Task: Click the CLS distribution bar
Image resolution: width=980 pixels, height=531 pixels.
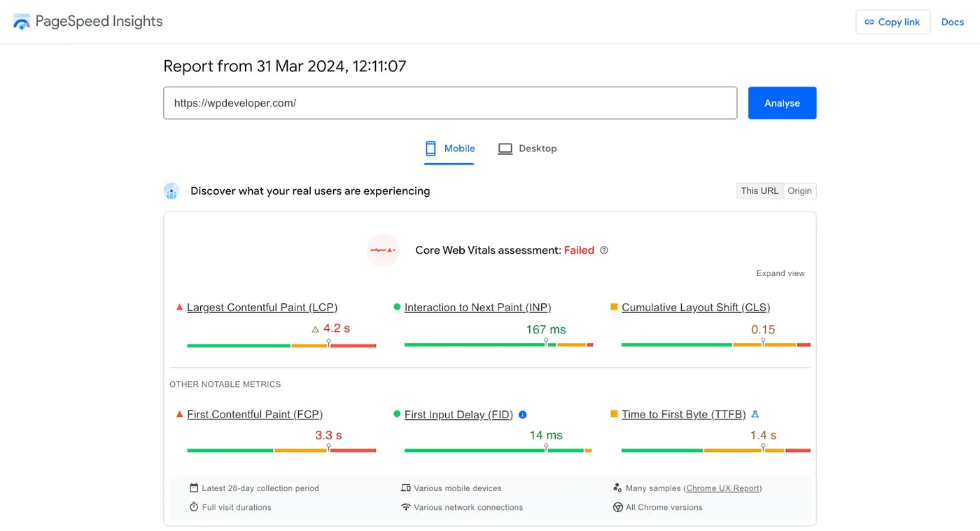Action: [x=716, y=345]
